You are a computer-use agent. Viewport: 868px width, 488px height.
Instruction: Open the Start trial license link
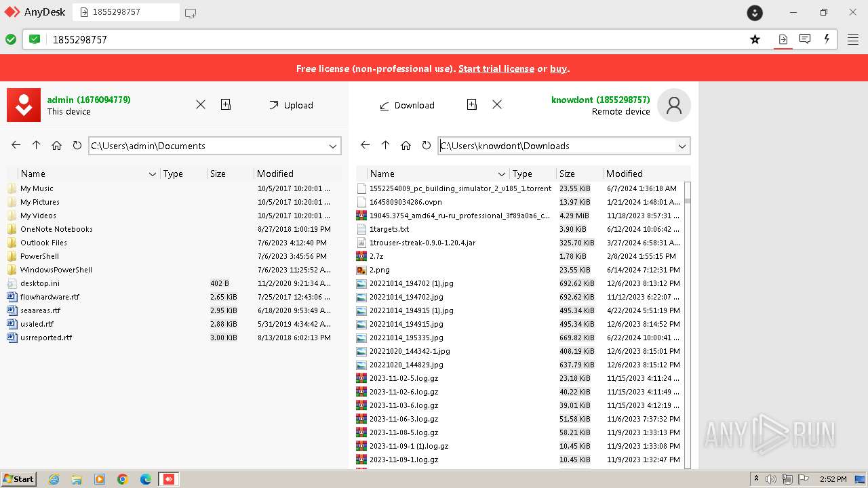pyautogui.click(x=496, y=68)
